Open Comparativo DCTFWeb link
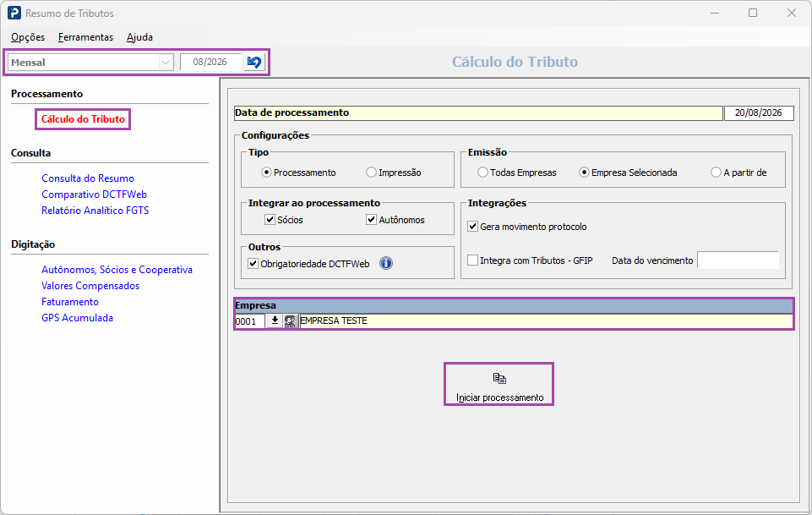 [95, 194]
